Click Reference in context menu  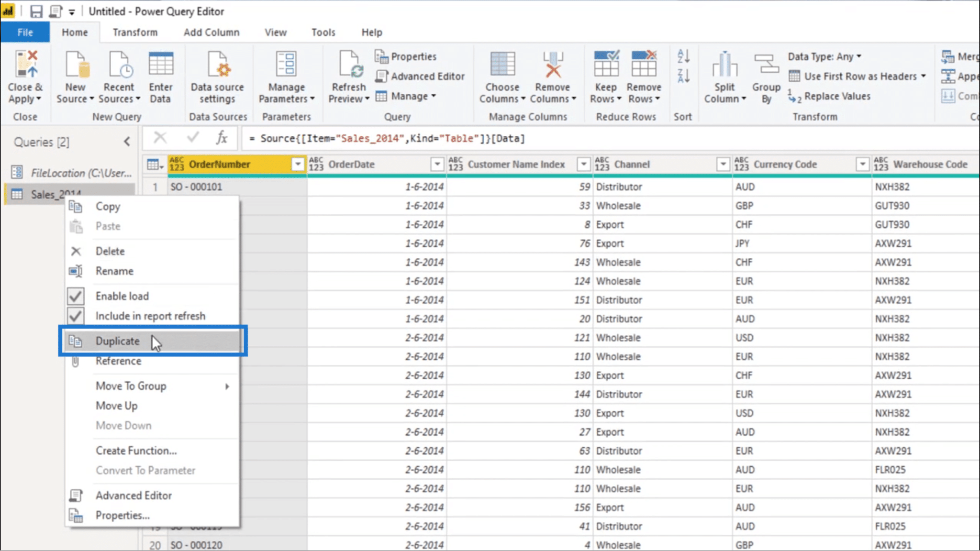click(x=119, y=361)
